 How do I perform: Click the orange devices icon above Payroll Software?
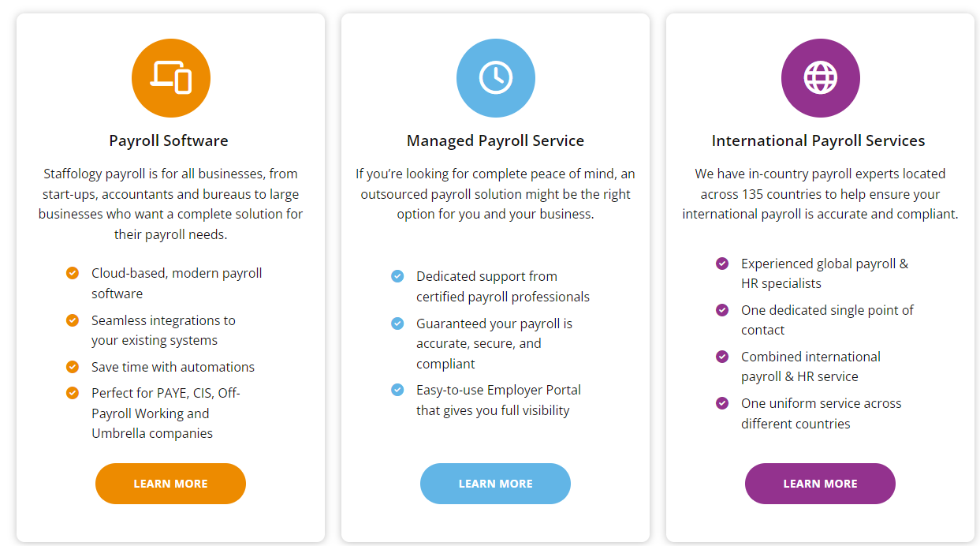click(x=170, y=77)
